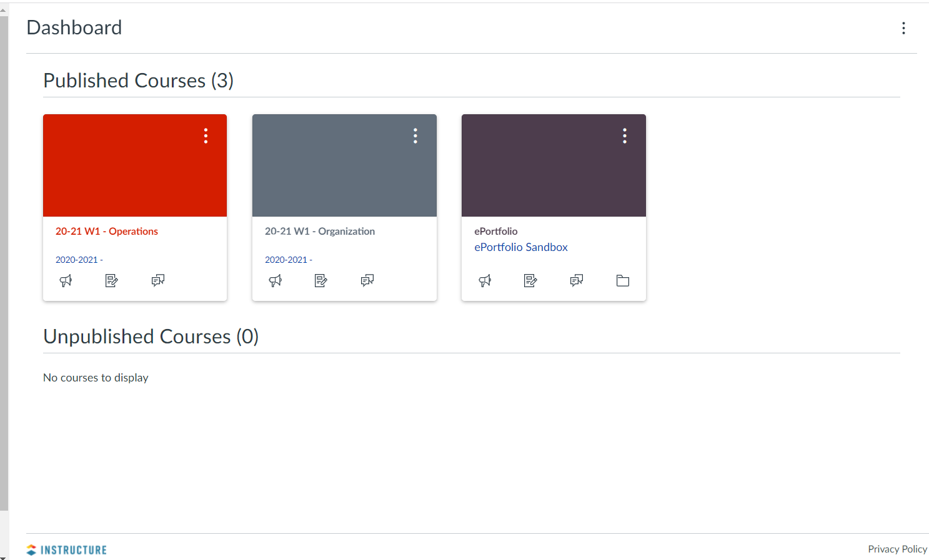Open Dashboard options kebab menu
This screenshot has height=560, width=929.
tap(903, 28)
